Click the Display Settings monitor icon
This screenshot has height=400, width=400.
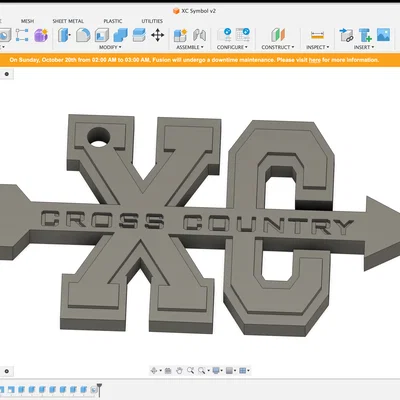[x=216, y=370]
